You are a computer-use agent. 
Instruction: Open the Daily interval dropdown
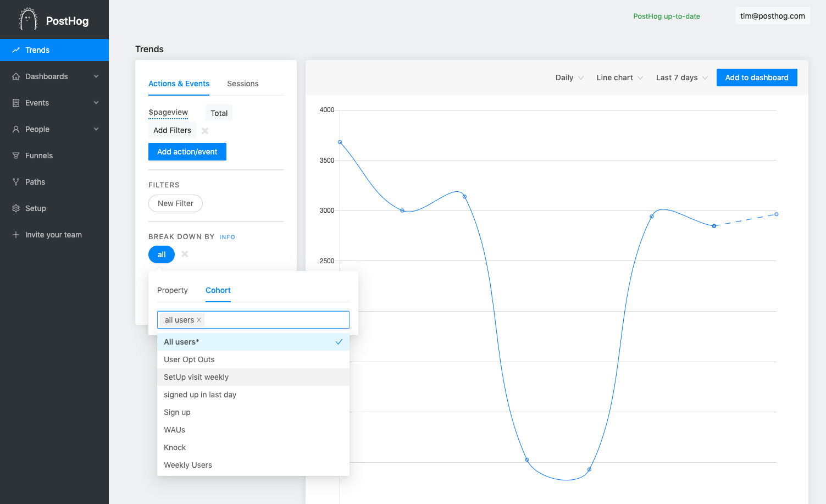coord(569,77)
